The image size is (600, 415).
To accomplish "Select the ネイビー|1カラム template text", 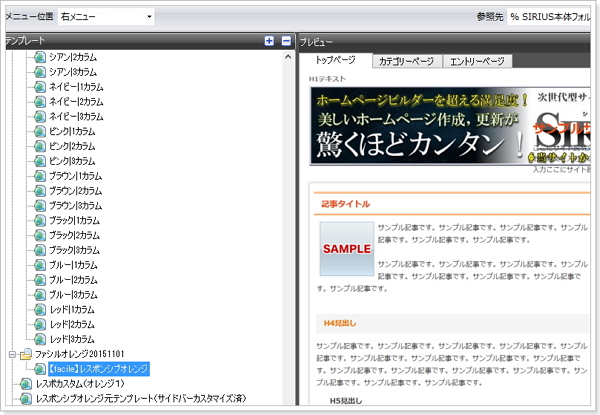I will (76, 87).
